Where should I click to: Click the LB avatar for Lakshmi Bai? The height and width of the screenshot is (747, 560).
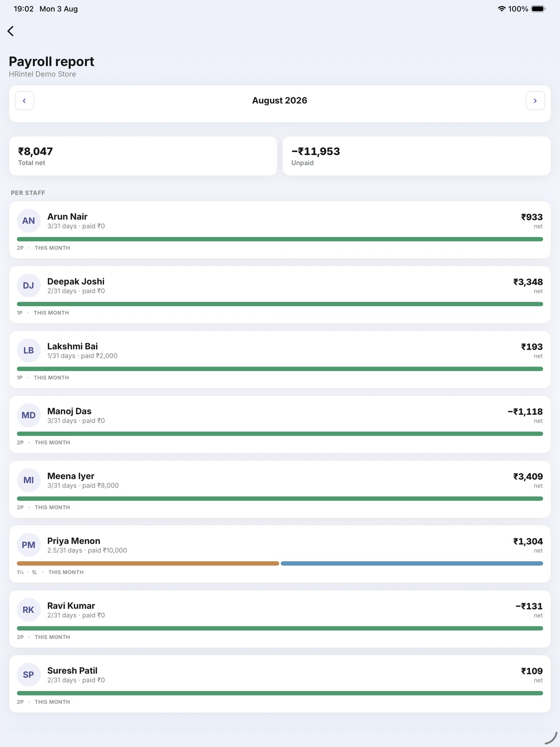point(29,350)
